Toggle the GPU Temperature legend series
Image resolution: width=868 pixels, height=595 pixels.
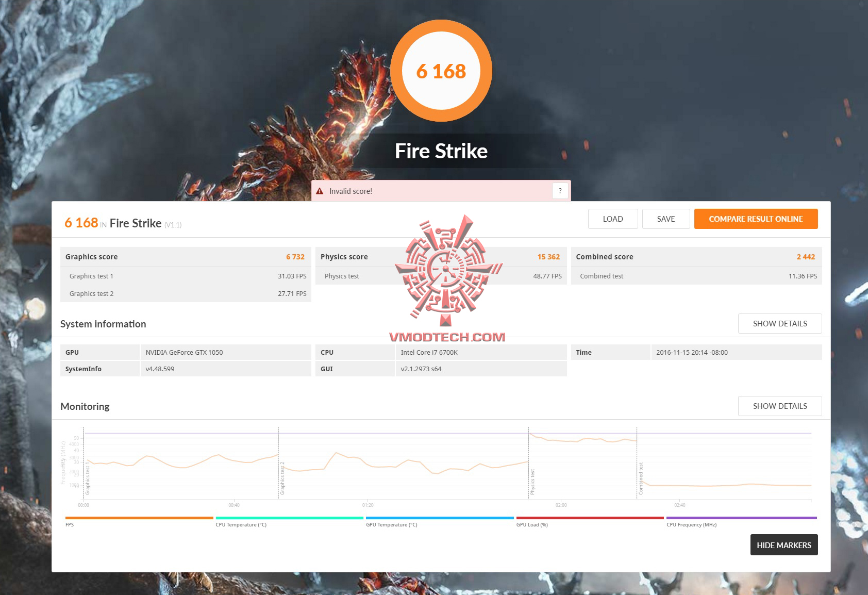tap(440, 521)
